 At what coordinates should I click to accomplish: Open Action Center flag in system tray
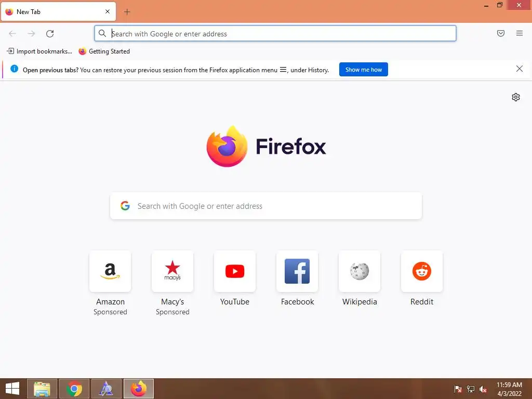click(458, 389)
